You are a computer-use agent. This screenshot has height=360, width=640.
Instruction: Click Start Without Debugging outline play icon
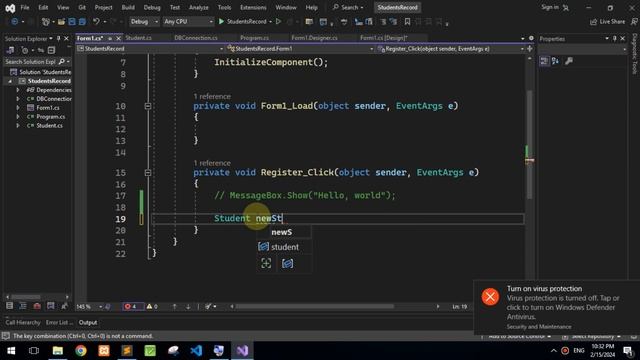coord(278,21)
